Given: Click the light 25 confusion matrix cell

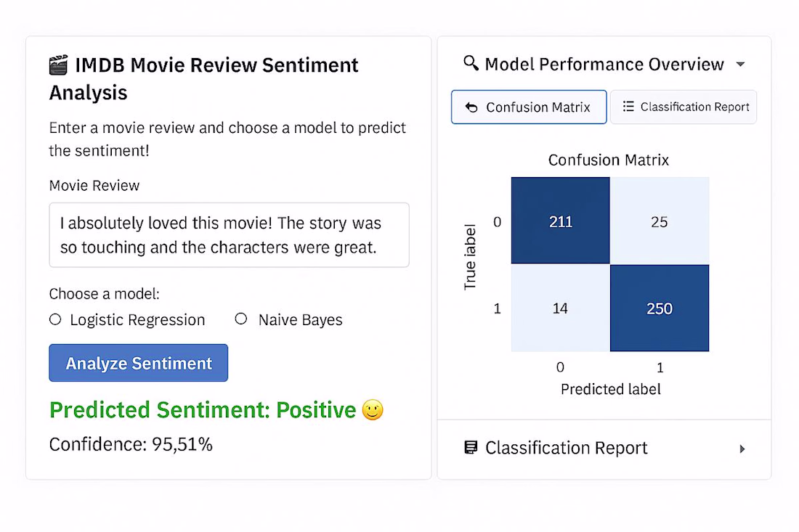Looking at the screenshot, I should coord(660,221).
